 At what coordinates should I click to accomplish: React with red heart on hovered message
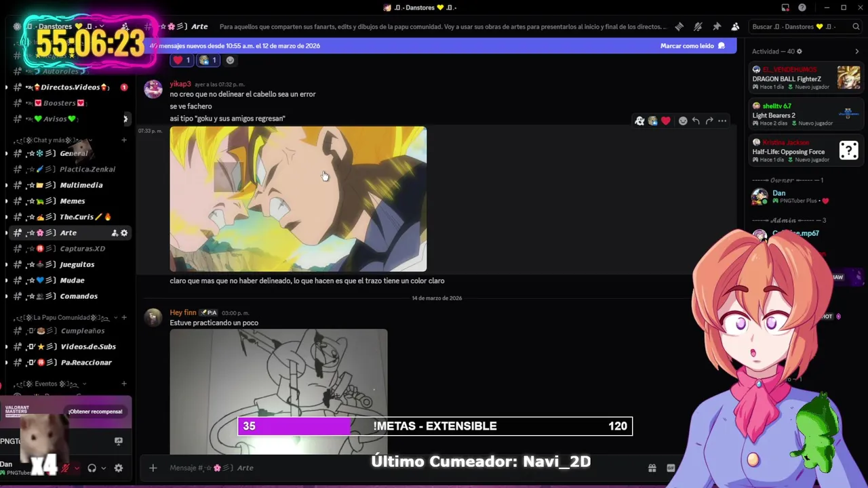[x=665, y=121]
